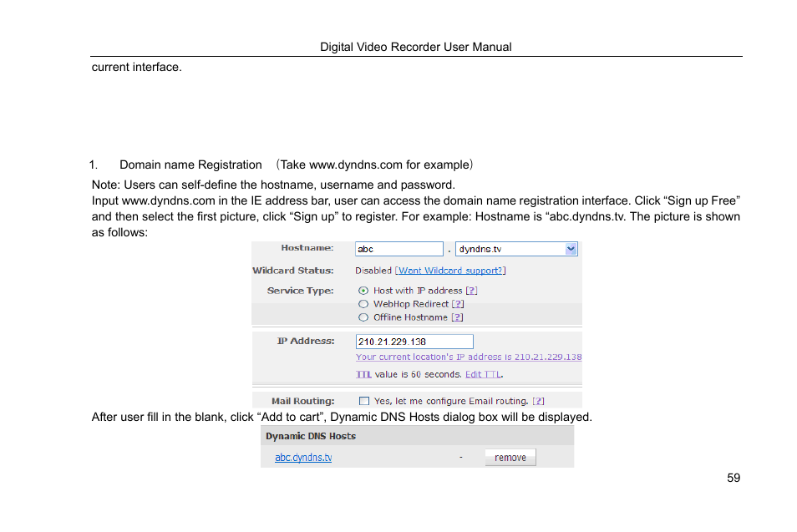This screenshot has height=532, width=797.
Task: Click help [?] link beside Host with IP address
Action: pos(472,291)
